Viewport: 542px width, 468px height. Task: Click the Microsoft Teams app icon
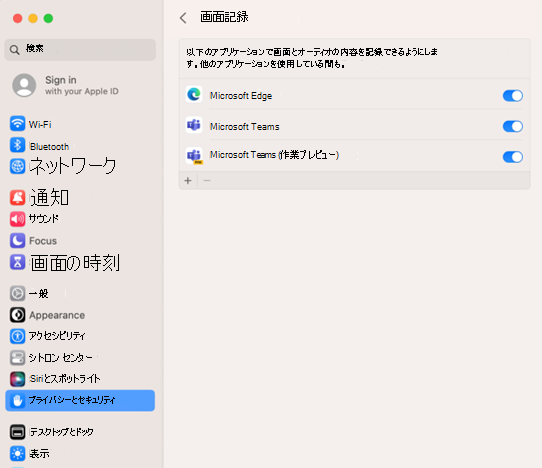coord(194,125)
